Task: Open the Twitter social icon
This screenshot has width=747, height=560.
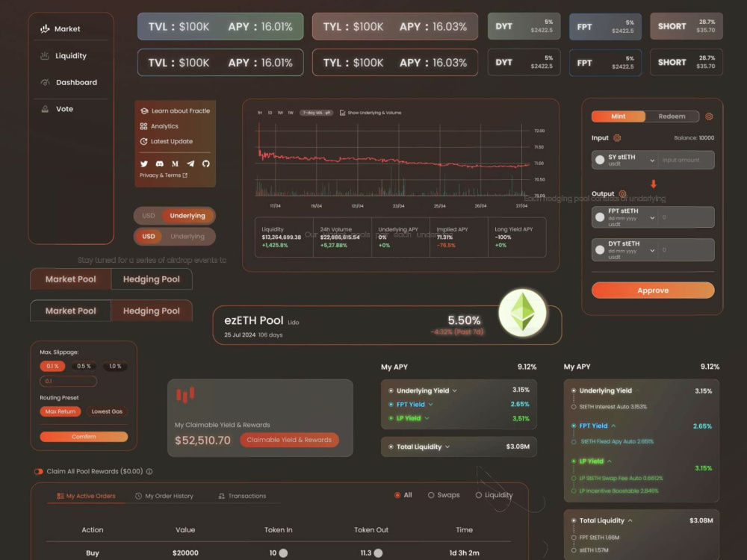Action: pyautogui.click(x=144, y=164)
